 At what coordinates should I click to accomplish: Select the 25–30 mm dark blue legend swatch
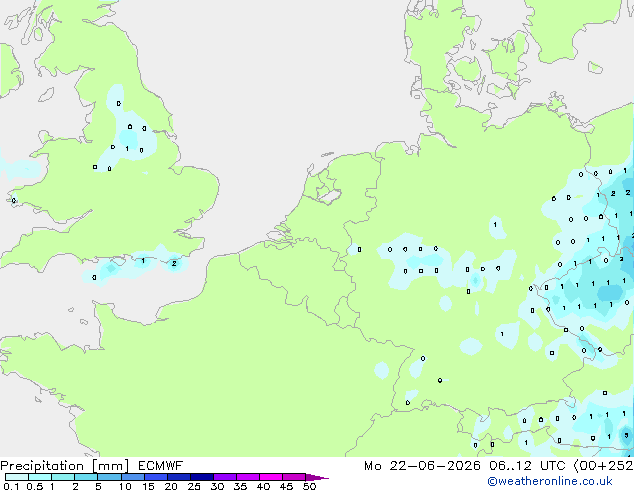coord(201,477)
